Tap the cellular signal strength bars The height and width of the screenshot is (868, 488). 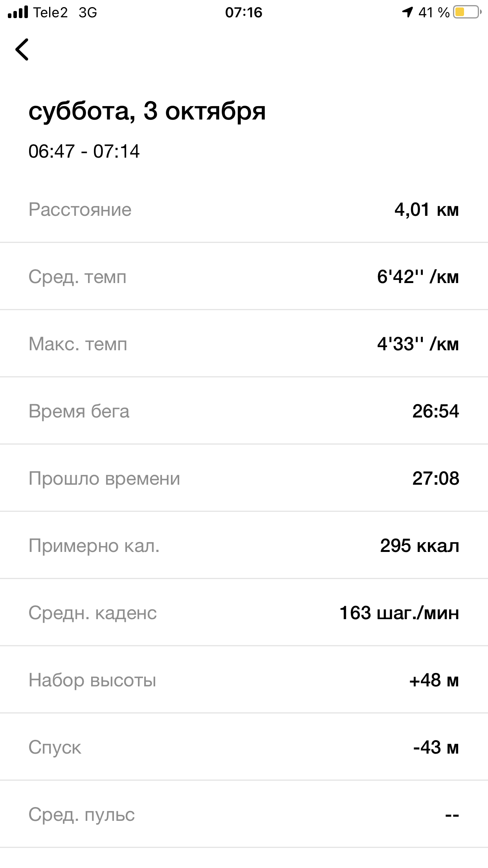tap(18, 12)
